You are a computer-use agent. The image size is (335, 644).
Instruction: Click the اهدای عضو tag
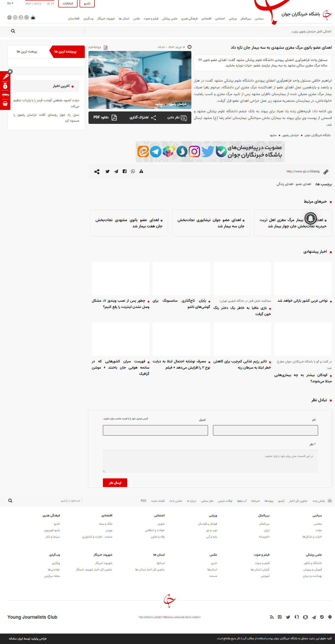pyautogui.click(x=303, y=184)
